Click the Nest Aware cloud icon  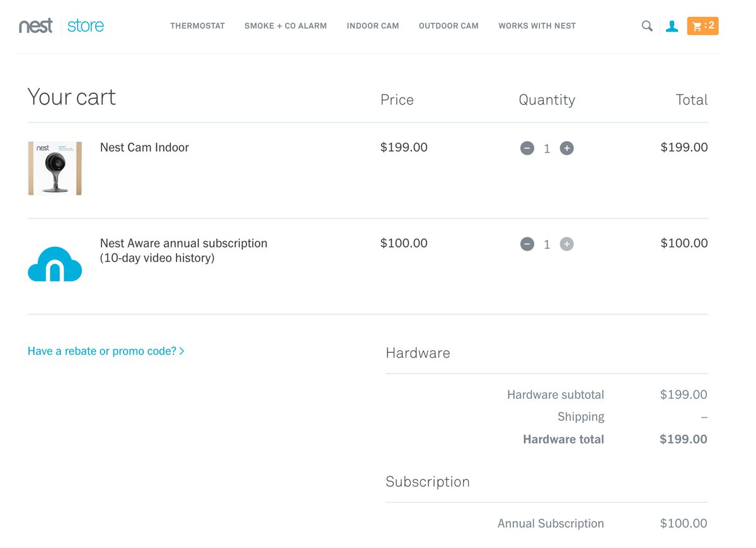[x=55, y=263]
